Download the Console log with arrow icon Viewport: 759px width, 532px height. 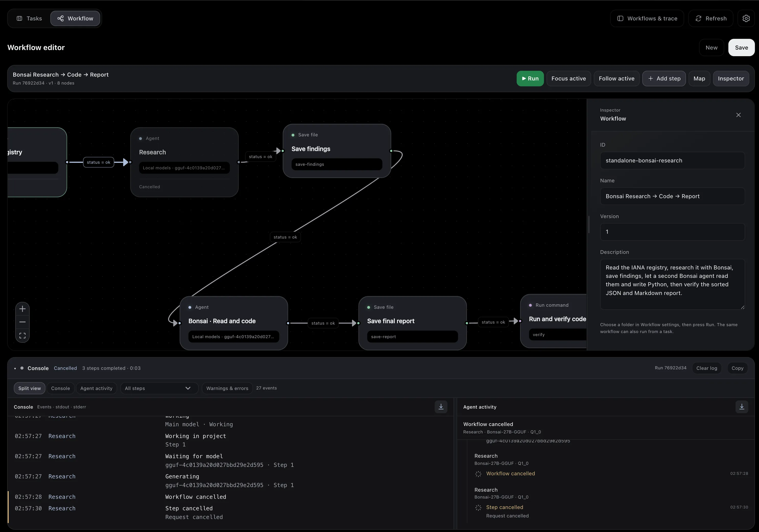click(x=441, y=407)
